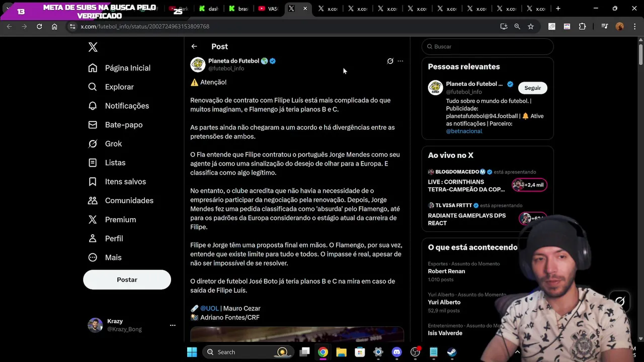The width and height of the screenshot is (644, 362).
Task: Open Perfil in the sidebar
Action: 105,238
